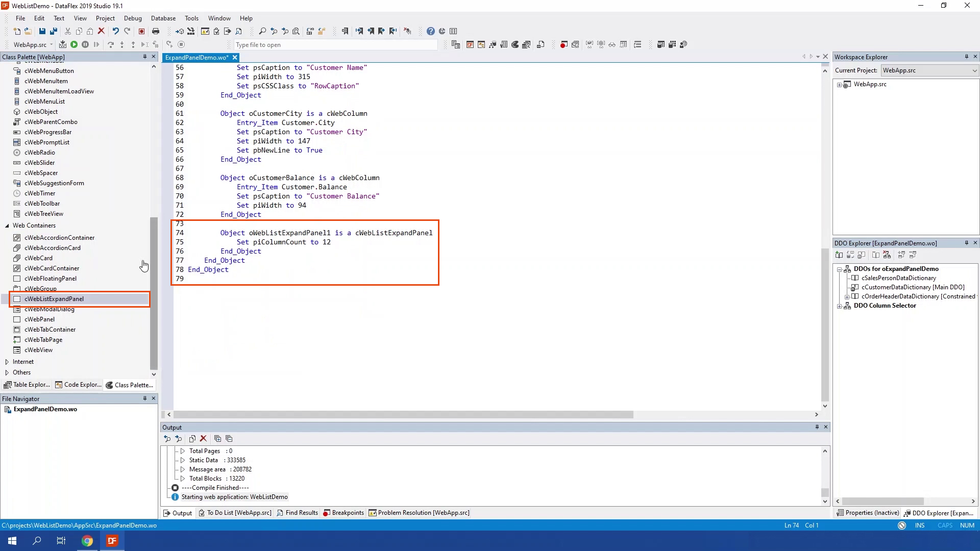Screen dimensions: 980x551
Task: Click the Save file toolbar icon
Action: [42, 31]
